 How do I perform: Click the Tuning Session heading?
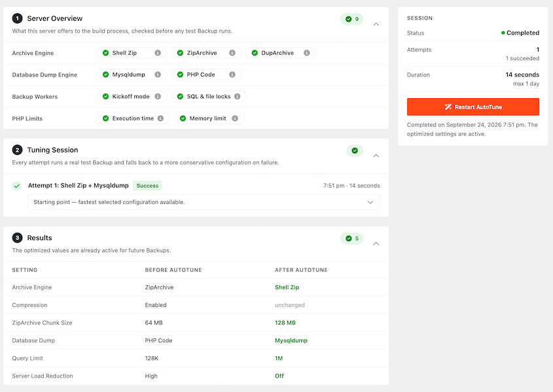52,150
